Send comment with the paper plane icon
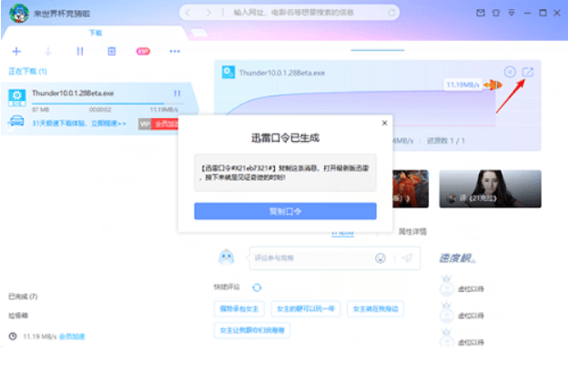This screenshot has width=568, height=392. [x=407, y=258]
